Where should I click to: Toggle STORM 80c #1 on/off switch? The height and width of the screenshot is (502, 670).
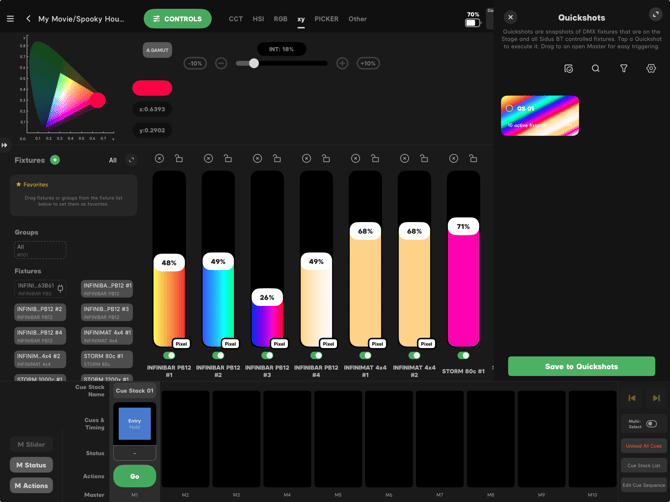point(464,355)
